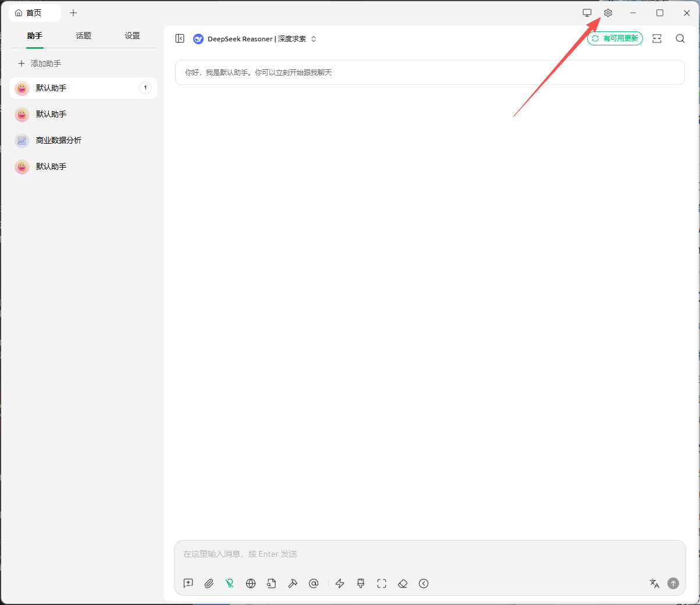Viewport: 700px width, 605px height.
Task: Collapse the input toolbar left-chevron circle
Action: click(x=424, y=583)
